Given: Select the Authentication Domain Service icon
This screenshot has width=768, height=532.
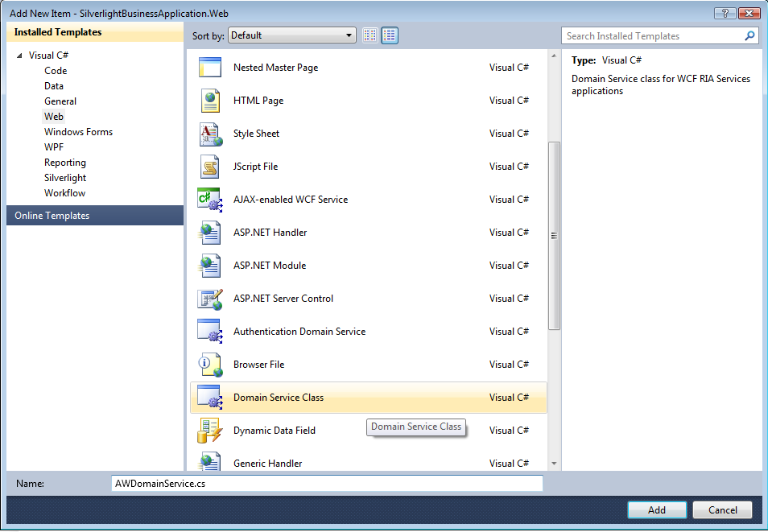Looking at the screenshot, I should pos(210,332).
